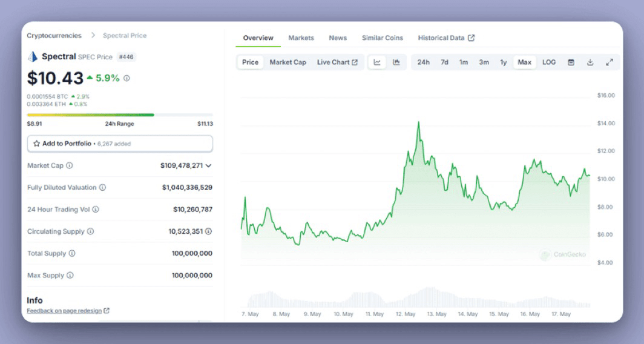Click 24 Hour Trading Vol info icon
This screenshot has height=344, width=644.
click(96, 209)
